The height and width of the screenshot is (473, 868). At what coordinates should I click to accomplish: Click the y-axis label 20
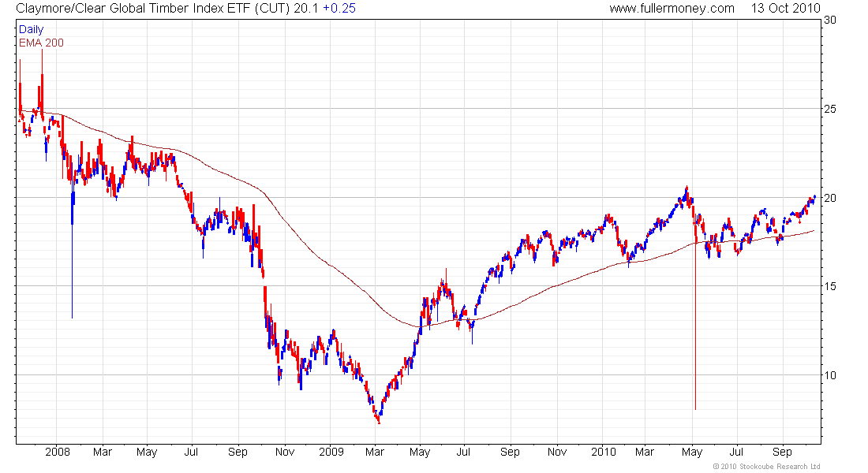tap(830, 198)
